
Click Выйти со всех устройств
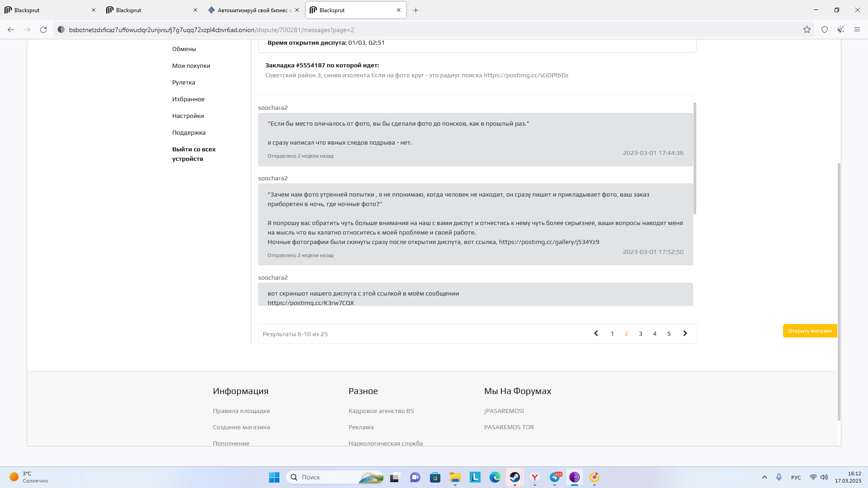[x=194, y=154]
